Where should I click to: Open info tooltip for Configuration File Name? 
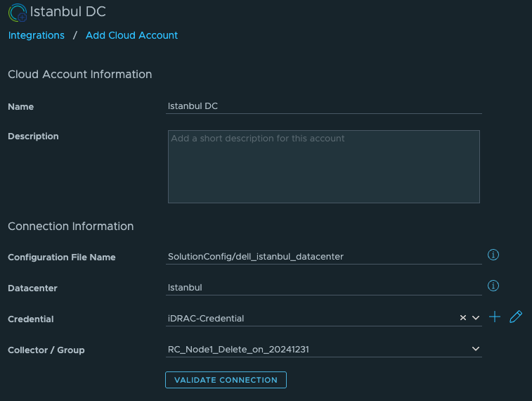click(x=493, y=255)
